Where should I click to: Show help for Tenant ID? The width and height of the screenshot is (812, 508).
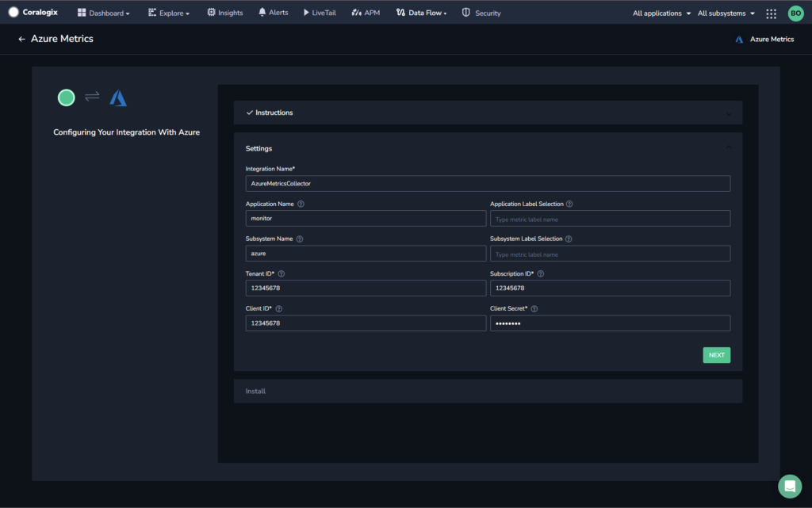point(282,273)
